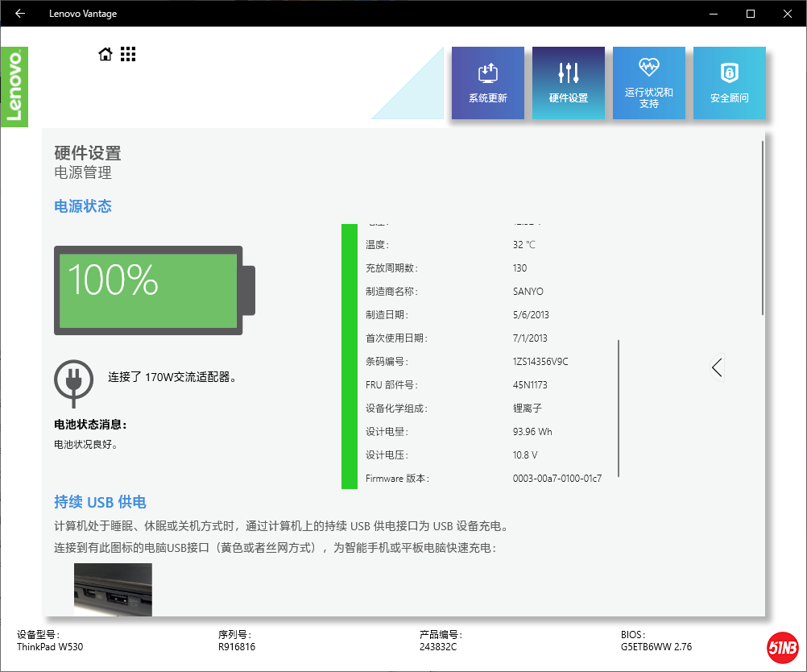Select the 硬件设置 (Hardware Settings) tile
The width and height of the screenshot is (807, 672).
568,83
